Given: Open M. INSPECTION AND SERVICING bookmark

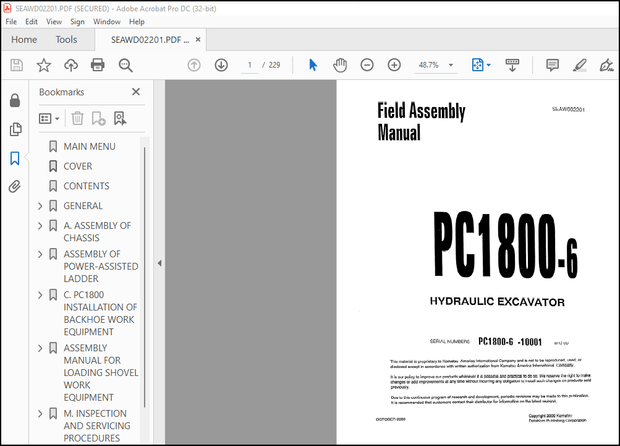Looking at the screenshot, I should pyautogui.click(x=97, y=426).
